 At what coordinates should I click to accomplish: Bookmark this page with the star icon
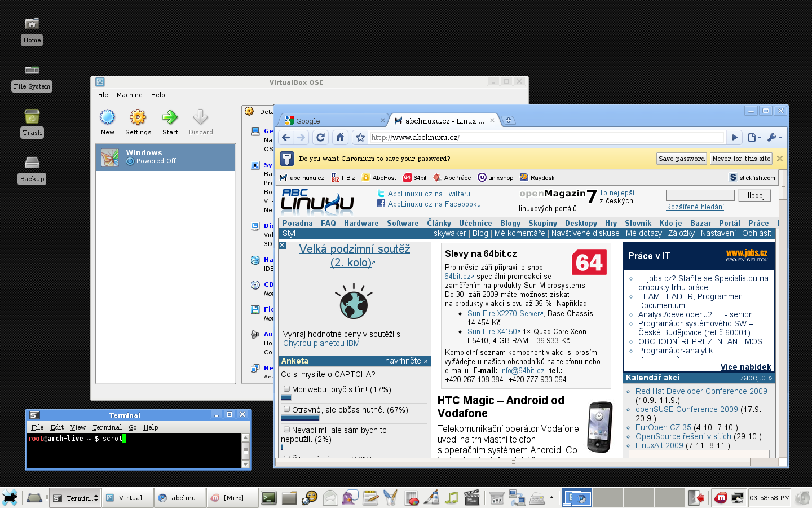[x=360, y=137]
